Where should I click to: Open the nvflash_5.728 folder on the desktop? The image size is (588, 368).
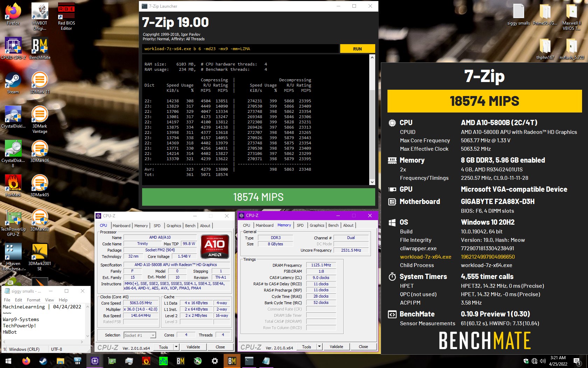572,48
